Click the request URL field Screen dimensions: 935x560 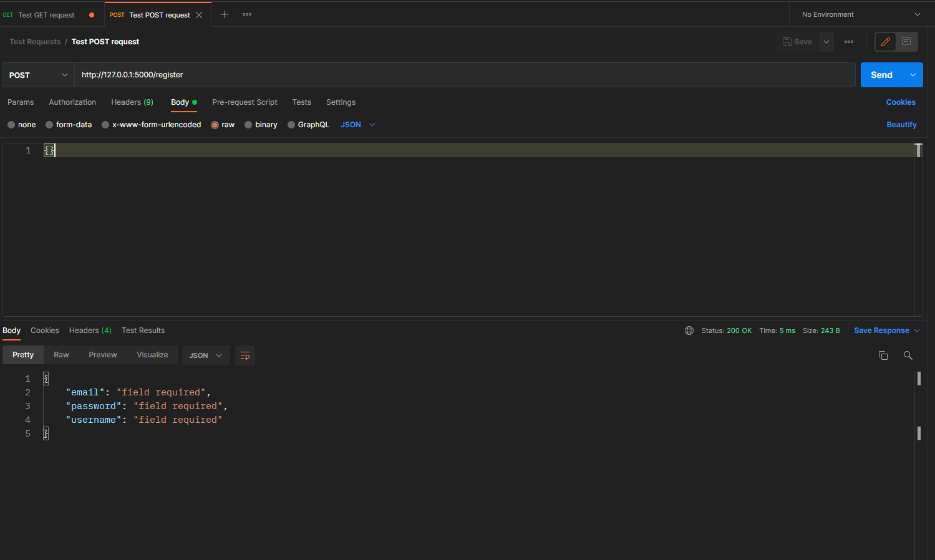tap(465, 75)
